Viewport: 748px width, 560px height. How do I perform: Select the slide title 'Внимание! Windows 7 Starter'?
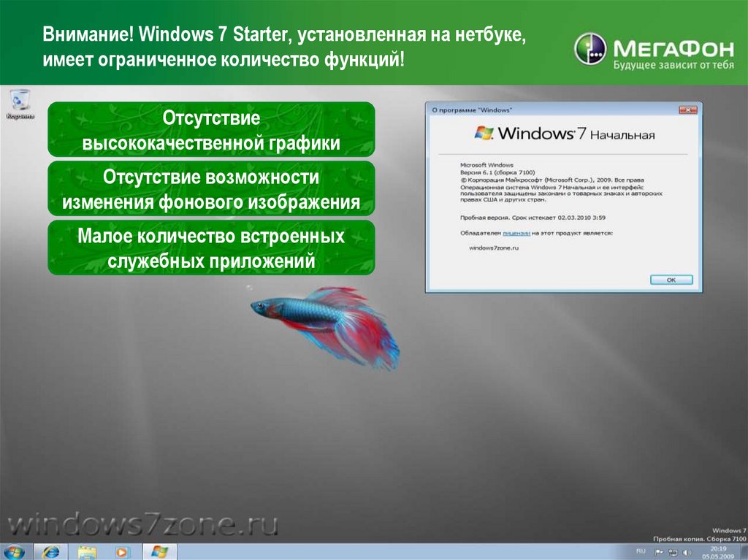tap(284, 47)
